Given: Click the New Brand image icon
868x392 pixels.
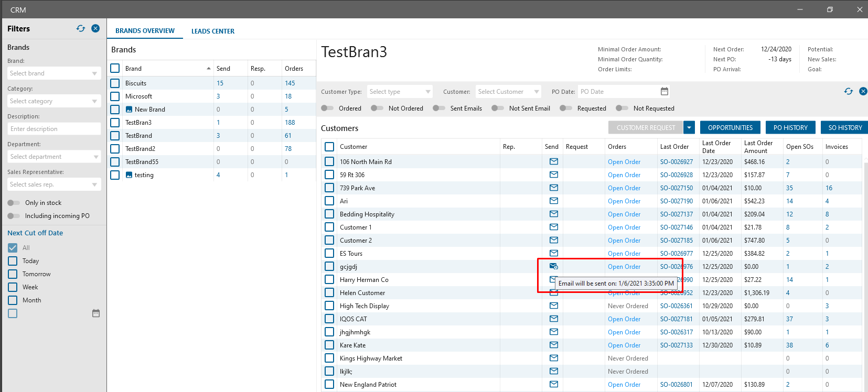Looking at the screenshot, I should [129, 110].
